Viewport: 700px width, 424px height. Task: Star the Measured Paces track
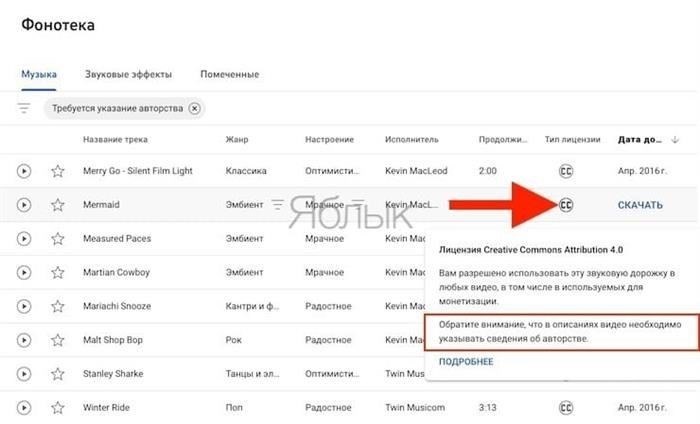(x=58, y=239)
